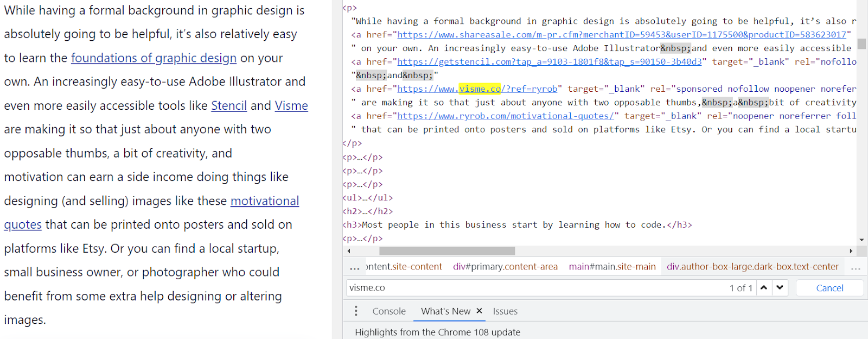Screen dimensions: 868x339
Task: Select the 'While having a formal background' code line
Action: [x=603, y=21]
